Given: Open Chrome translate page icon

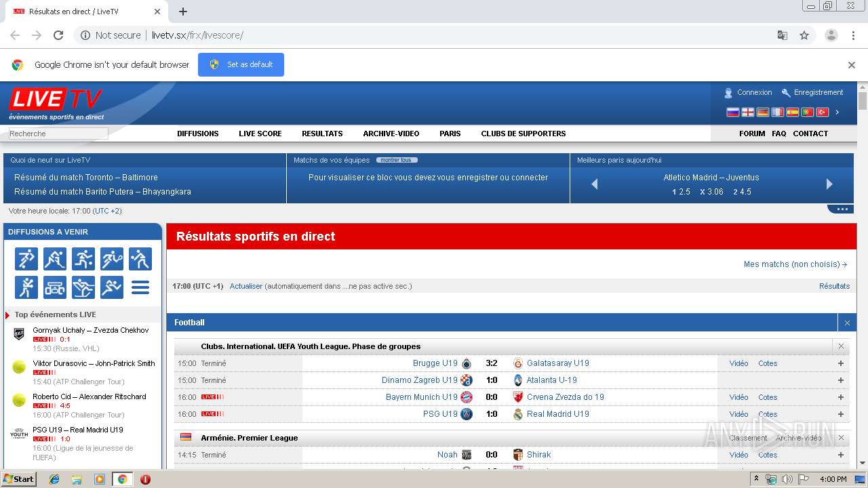Looking at the screenshot, I should coord(782,35).
